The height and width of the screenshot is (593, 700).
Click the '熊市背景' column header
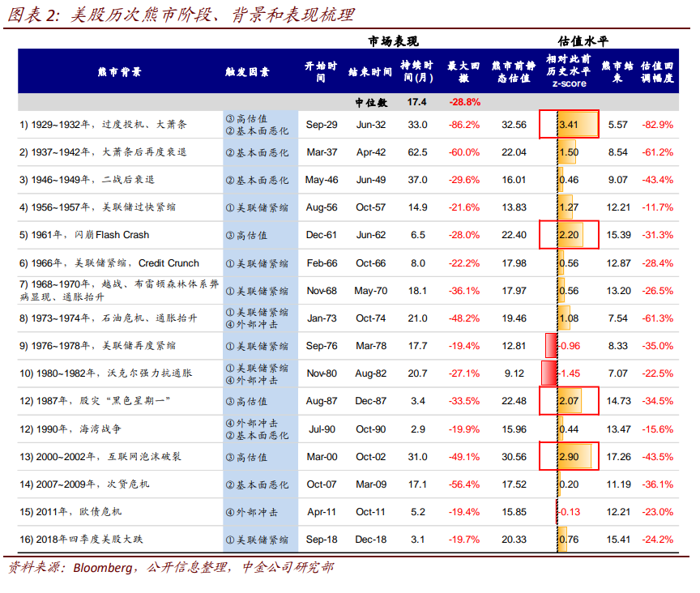click(x=120, y=72)
